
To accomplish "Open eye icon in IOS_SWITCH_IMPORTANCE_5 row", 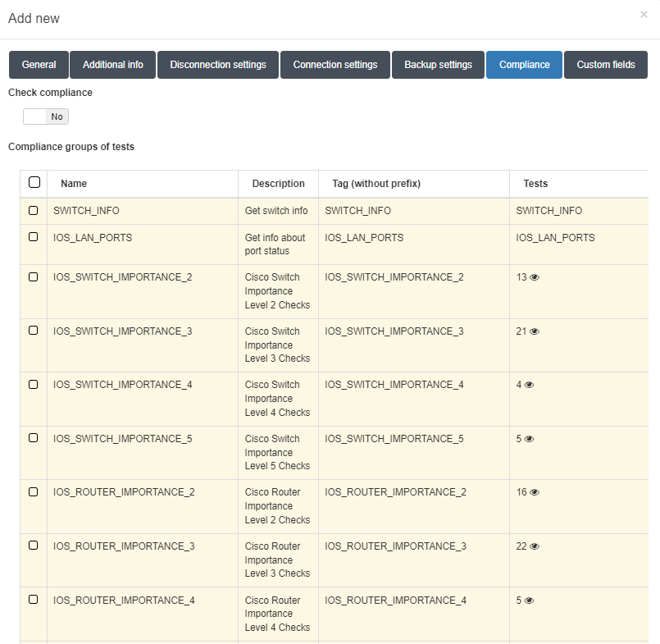I will (529, 439).
